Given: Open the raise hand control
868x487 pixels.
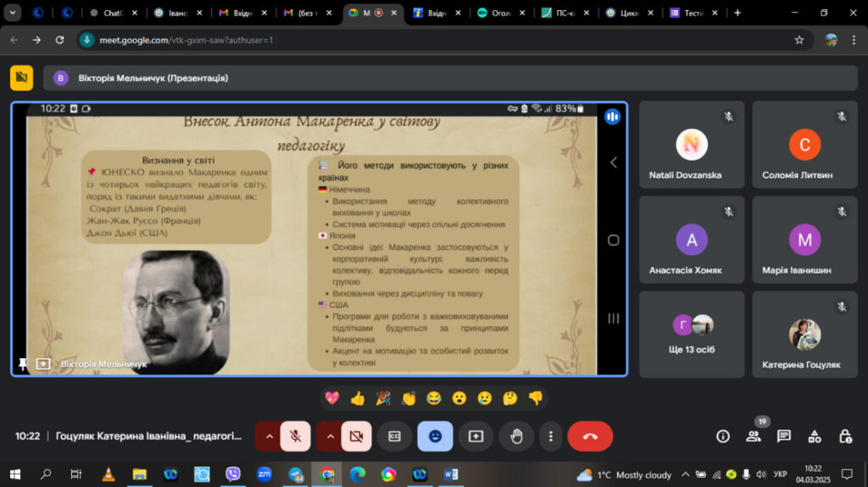Looking at the screenshot, I should (516, 436).
